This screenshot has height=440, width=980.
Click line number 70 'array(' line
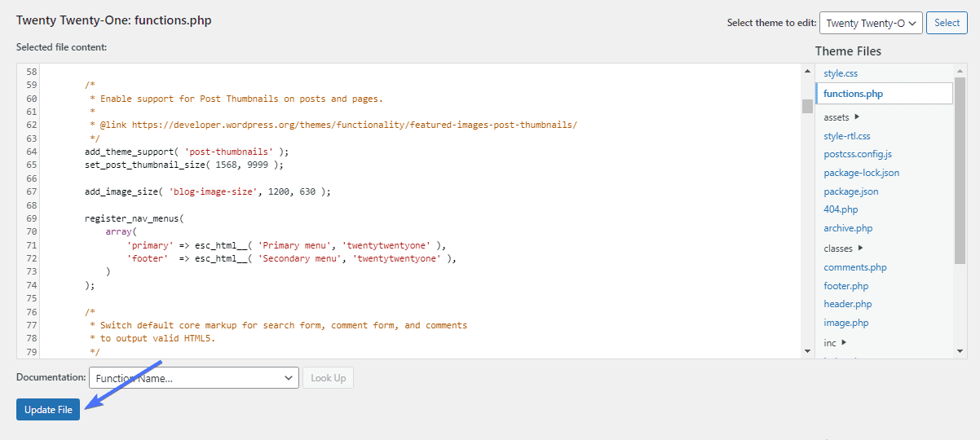121,231
